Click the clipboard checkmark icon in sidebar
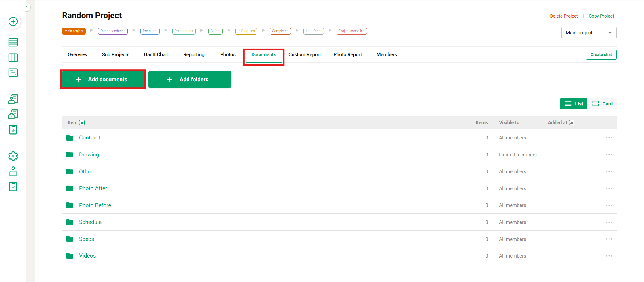This screenshot has width=644, height=282. click(13, 187)
